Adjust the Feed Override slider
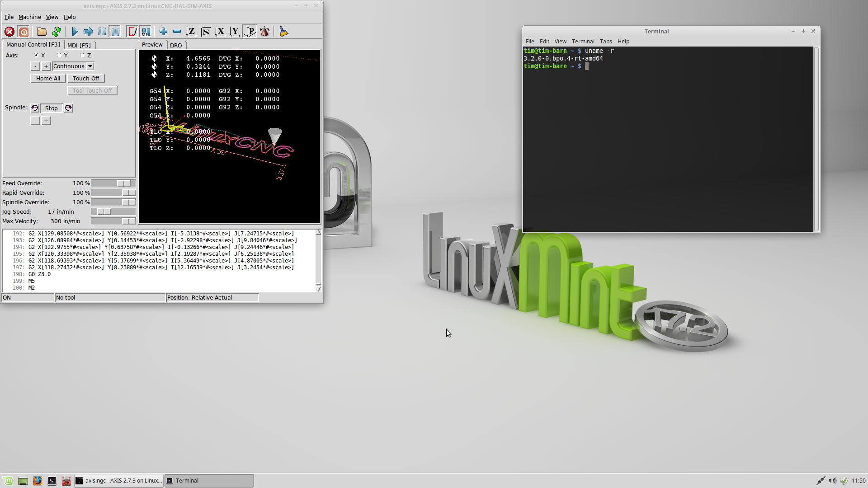 click(113, 183)
